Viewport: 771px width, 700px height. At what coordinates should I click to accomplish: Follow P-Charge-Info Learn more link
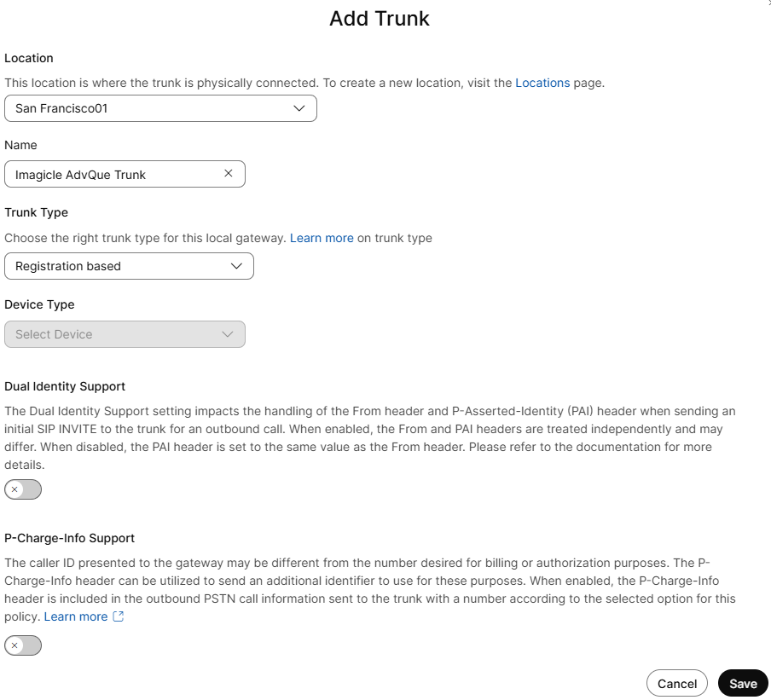pos(76,616)
